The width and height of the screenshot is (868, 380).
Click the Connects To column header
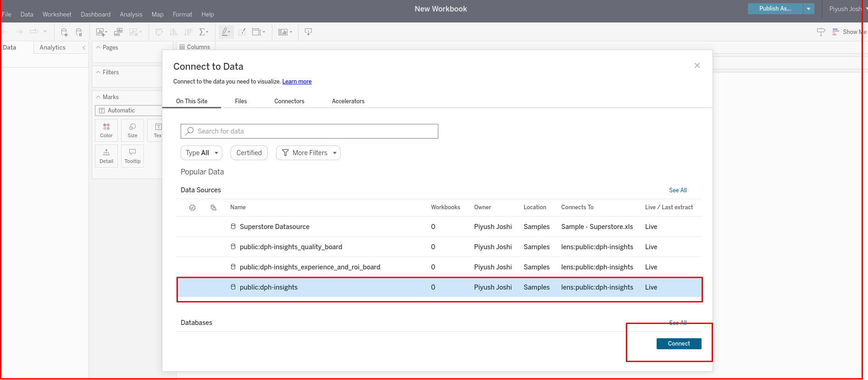tap(577, 207)
